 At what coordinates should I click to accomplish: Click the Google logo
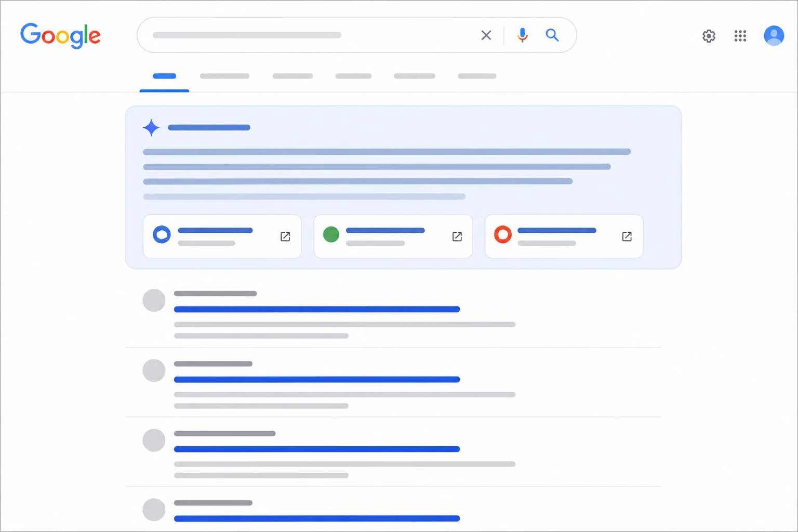[60, 35]
